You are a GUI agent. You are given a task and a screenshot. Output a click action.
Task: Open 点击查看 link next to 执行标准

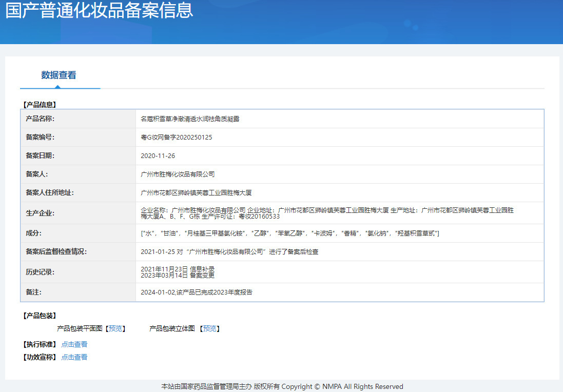click(x=74, y=344)
